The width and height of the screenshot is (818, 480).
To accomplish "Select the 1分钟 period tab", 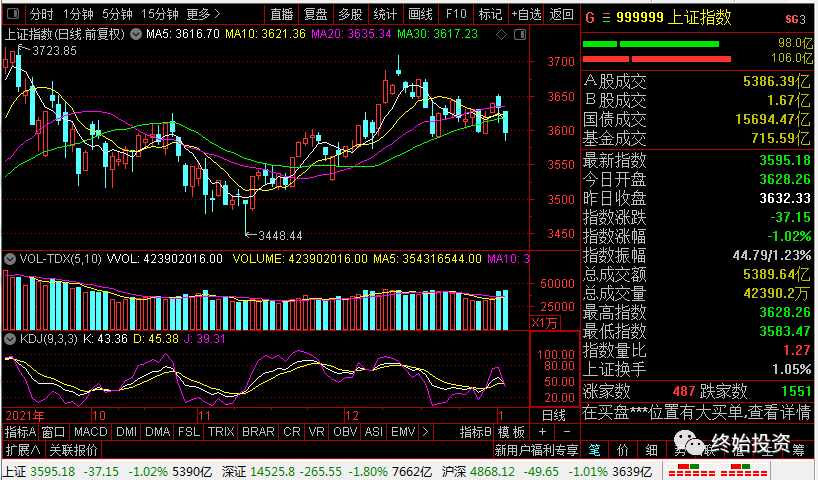I will point(79,14).
